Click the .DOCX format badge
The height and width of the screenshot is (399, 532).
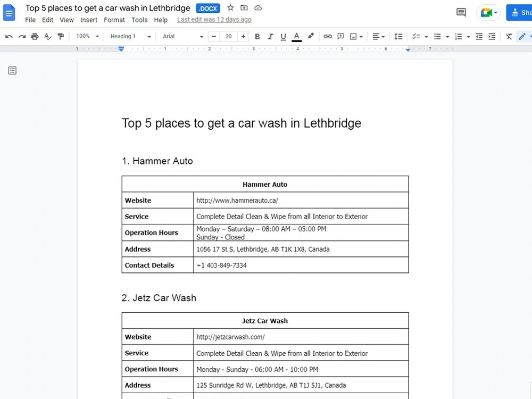point(208,8)
